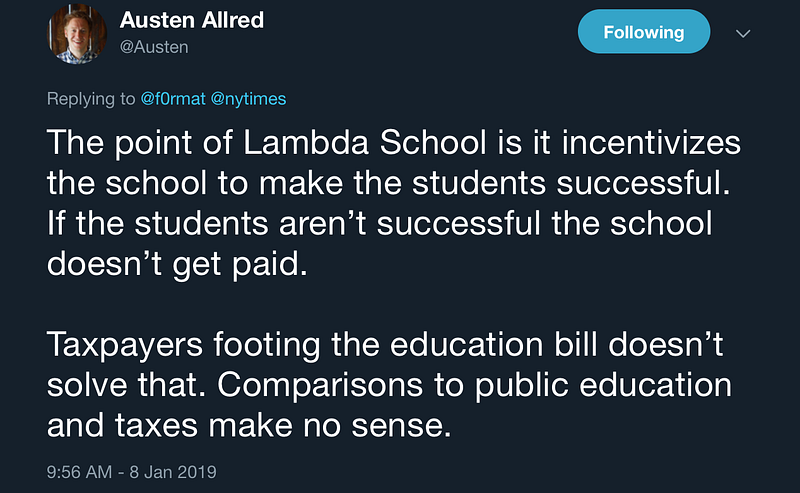
Task: Click the 'Replying to' label
Action: click(88, 98)
